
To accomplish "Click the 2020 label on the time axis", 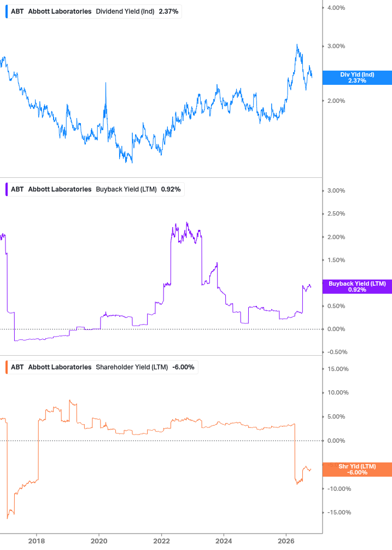I will [x=99, y=541].
